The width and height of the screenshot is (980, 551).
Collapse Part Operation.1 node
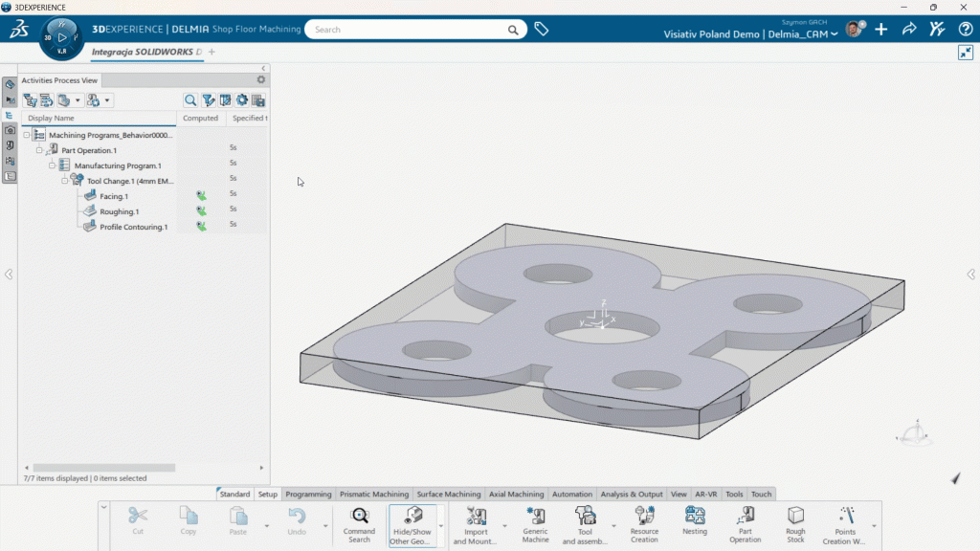(38, 150)
